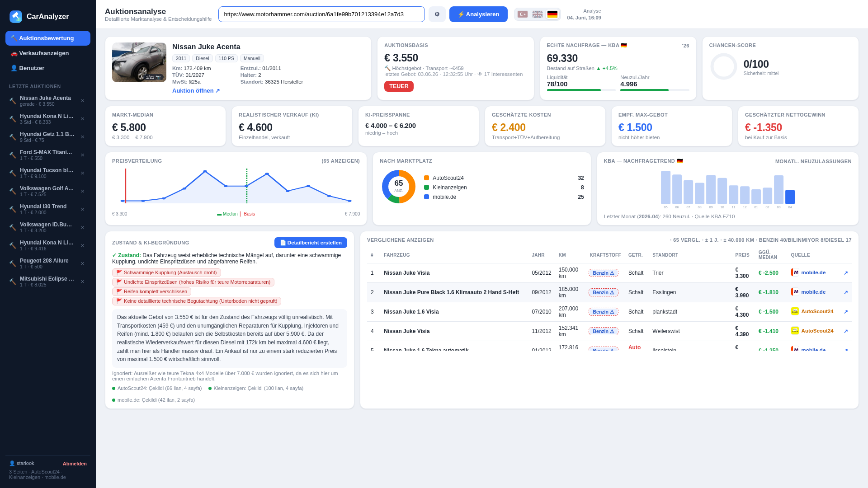Open external link for Nissan Juke 1.6 Visia row
Viewport: 868px width, 488px height.
point(845,312)
